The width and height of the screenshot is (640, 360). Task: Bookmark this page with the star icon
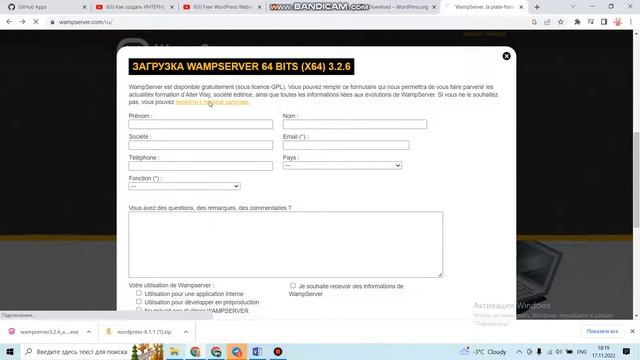pos(561,22)
